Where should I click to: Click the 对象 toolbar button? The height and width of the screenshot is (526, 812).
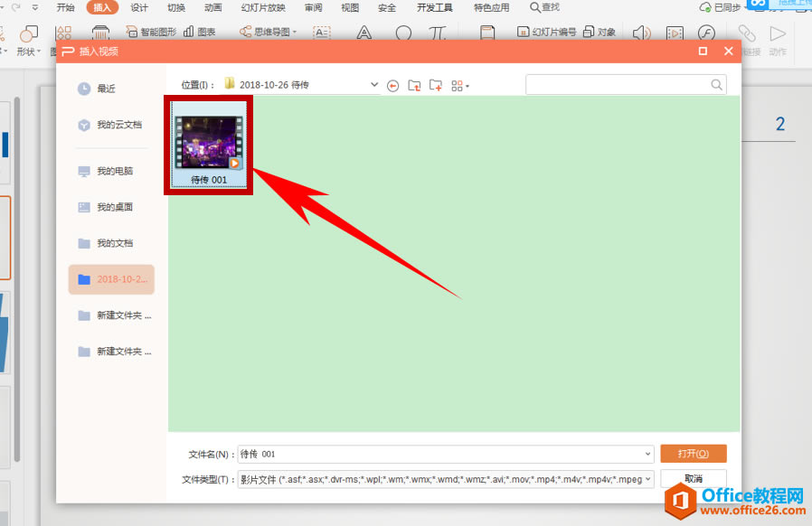(x=600, y=33)
